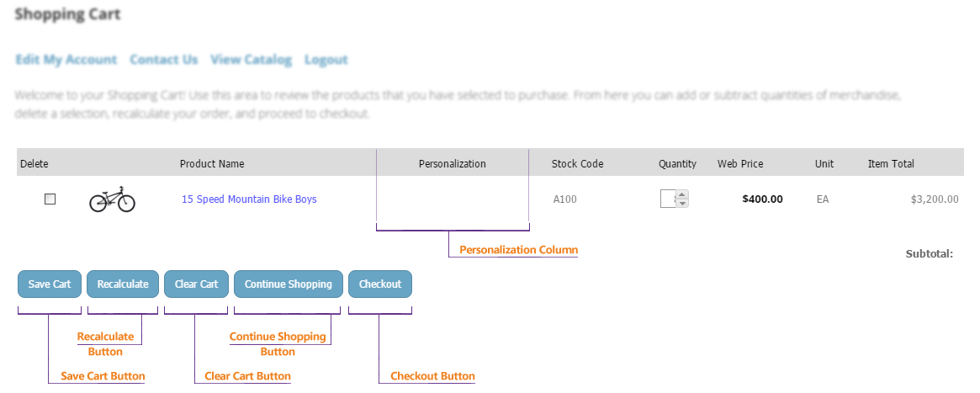
Task: Click the Product Name column header
Action: [x=212, y=164]
